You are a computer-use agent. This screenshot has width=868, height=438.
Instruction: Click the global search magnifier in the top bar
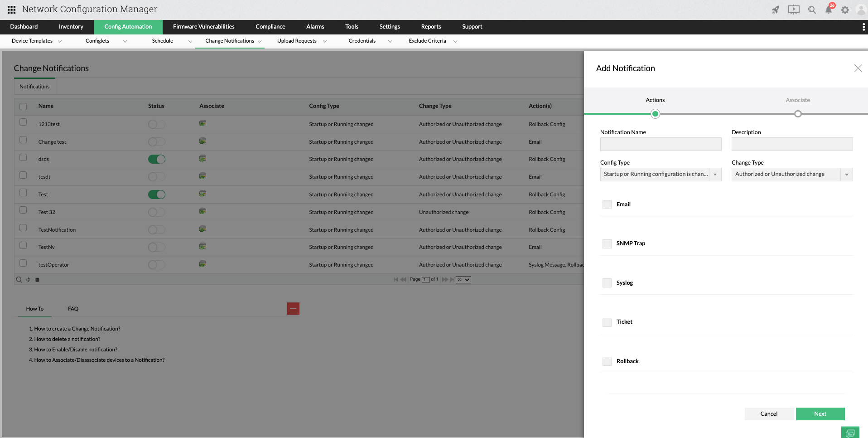812,10
